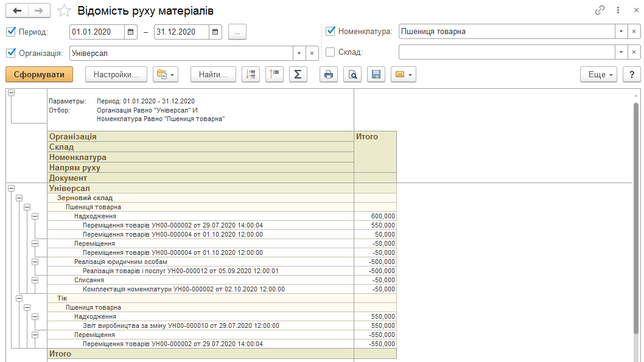Screen dimensions: 644x362
Task: Toggle the Период checkbox
Action: pos(11,32)
